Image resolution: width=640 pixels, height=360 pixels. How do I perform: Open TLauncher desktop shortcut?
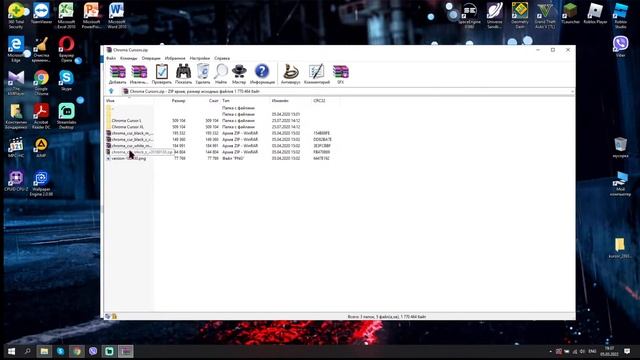click(x=570, y=13)
